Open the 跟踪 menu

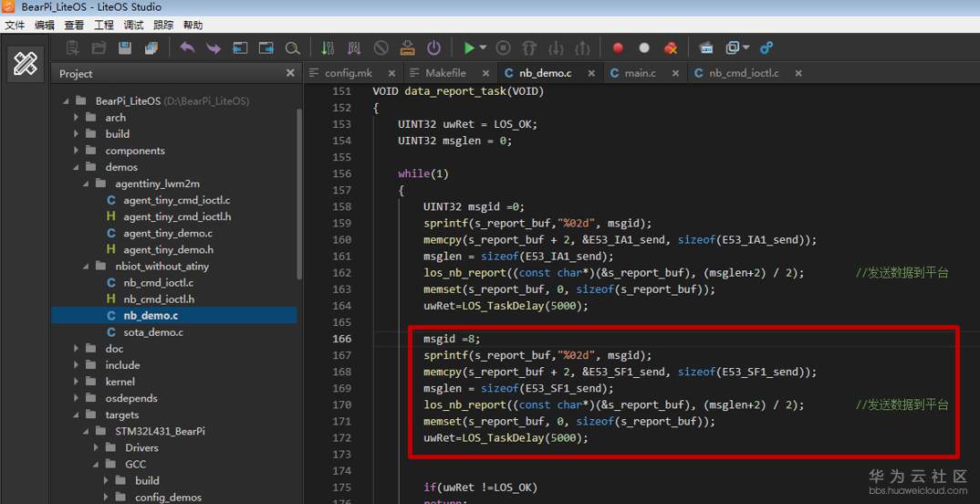coord(163,25)
